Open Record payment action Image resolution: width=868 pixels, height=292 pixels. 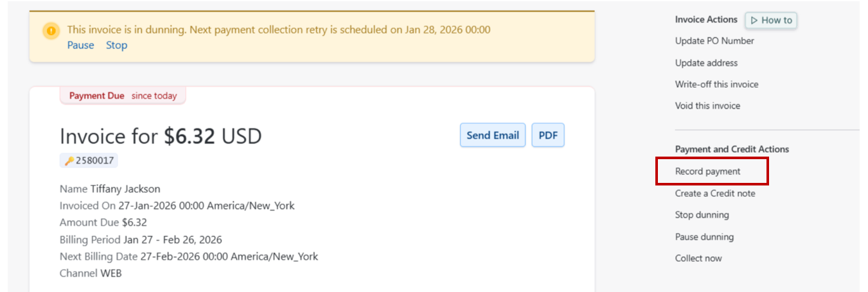coord(707,171)
